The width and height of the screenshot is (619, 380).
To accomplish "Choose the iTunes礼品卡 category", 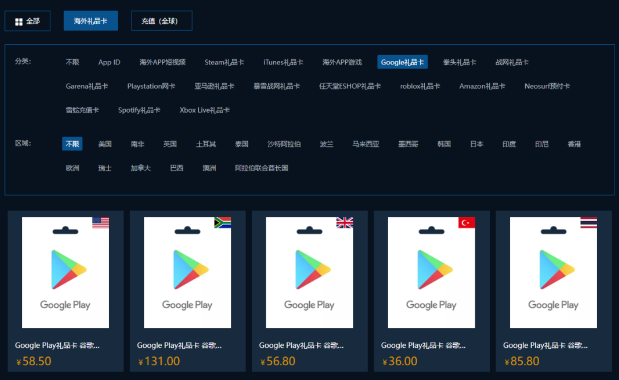I will click(283, 62).
